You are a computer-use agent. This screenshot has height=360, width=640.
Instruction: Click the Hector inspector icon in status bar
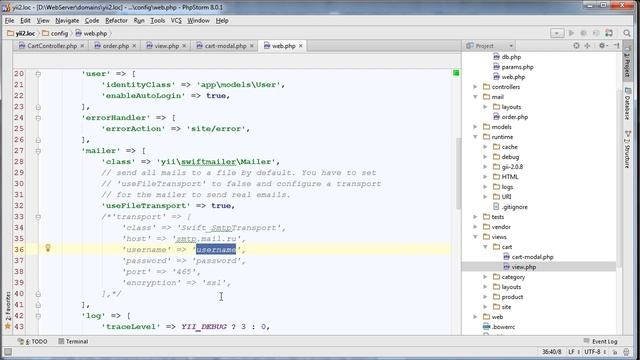pos(627,351)
